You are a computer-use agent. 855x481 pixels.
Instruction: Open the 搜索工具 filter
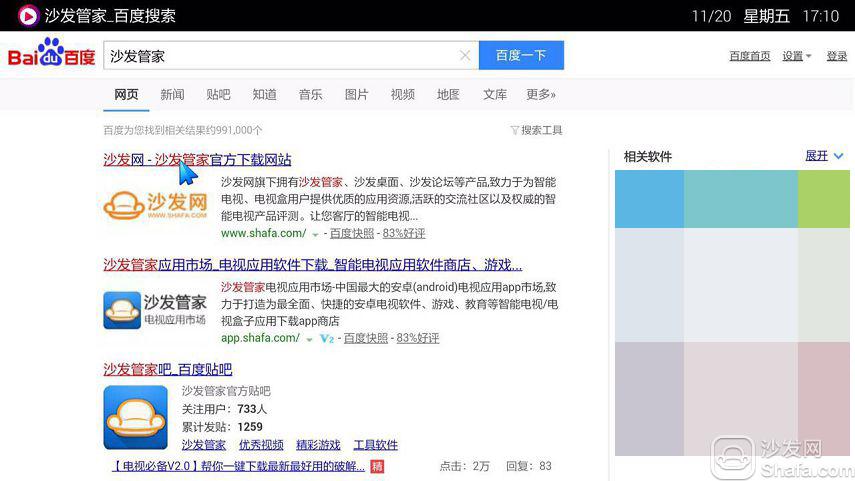pyautogui.click(x=537, y=130)
